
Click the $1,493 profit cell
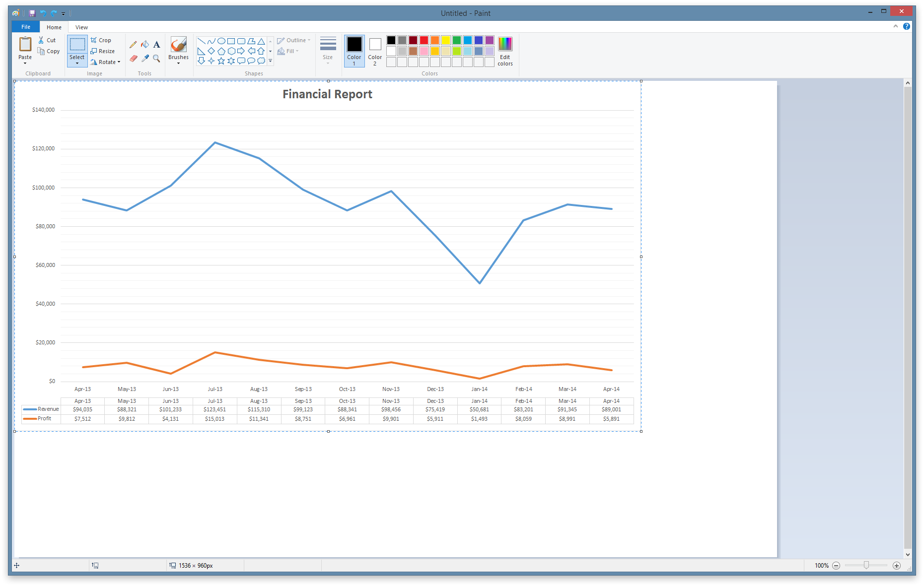point(480,419)
